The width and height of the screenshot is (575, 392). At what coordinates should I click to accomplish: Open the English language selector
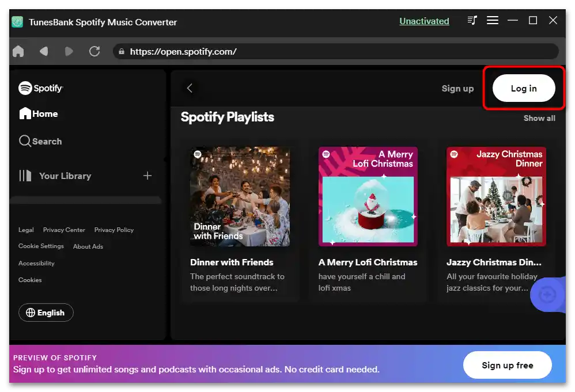coord(46,313)
